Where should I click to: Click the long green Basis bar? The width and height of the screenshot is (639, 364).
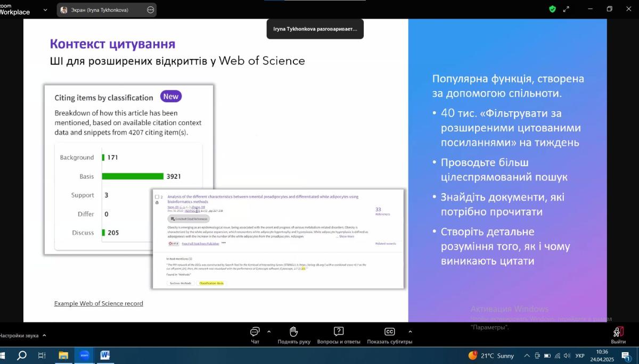pyautogui.click(x=133, y=176)
